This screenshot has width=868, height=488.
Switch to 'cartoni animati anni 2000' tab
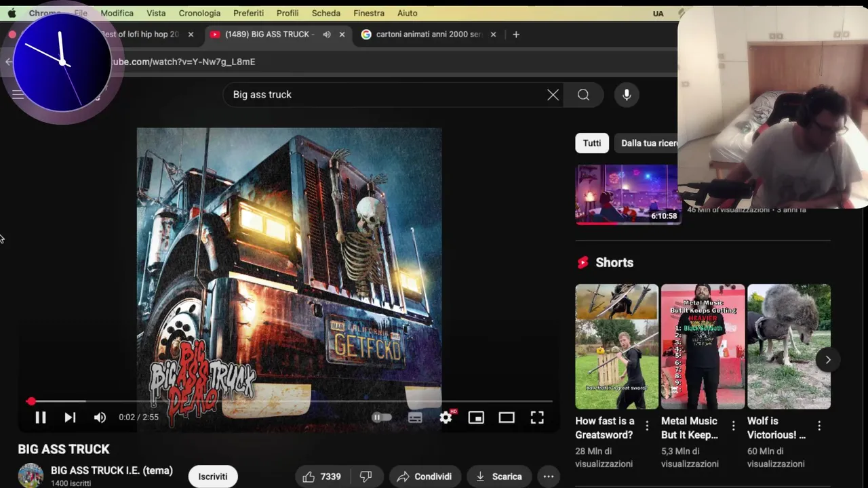(429, 34)
